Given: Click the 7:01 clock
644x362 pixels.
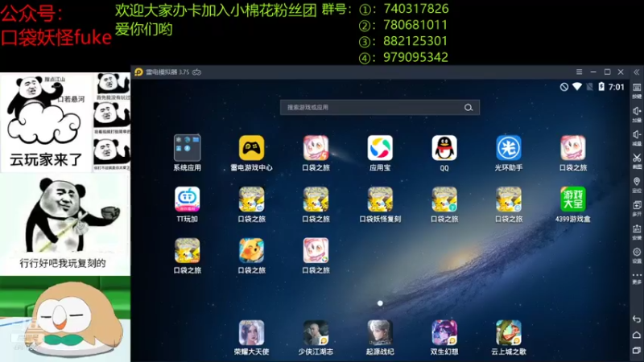Looking at the screenshot, I should click(x=616, y=87).
